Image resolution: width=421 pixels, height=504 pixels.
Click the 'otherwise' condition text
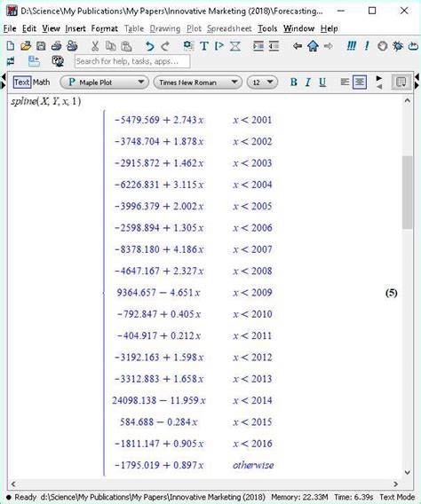point(253,465)
